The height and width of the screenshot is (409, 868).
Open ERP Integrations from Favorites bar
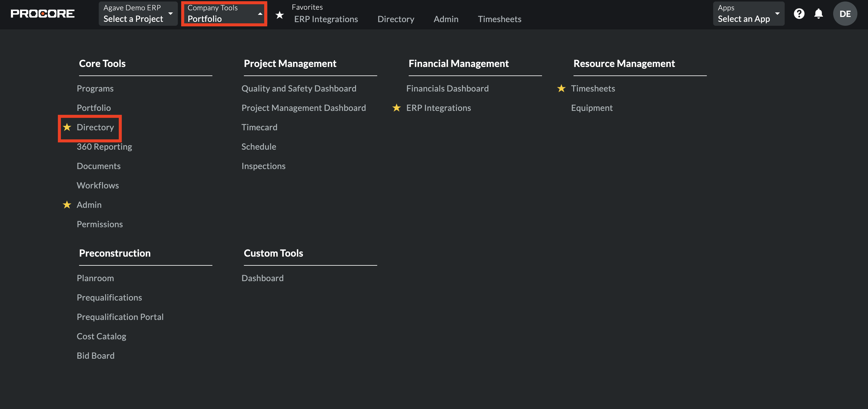tap(326, 19)
